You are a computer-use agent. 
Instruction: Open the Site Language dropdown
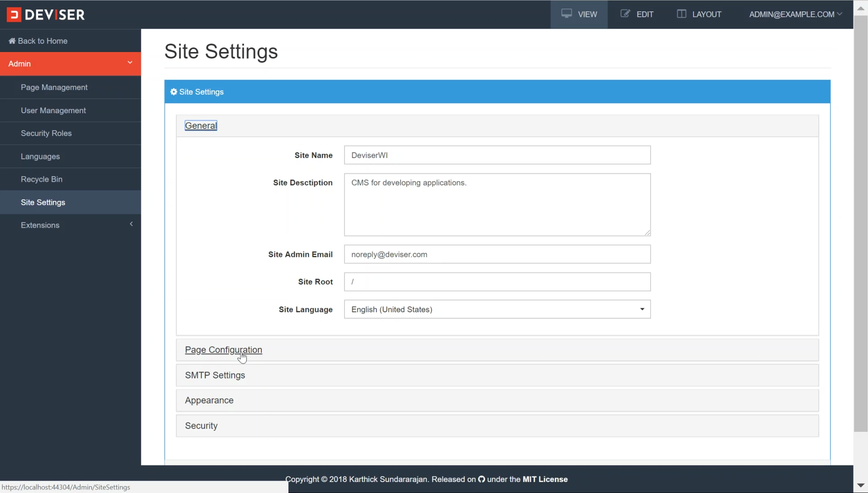tap(497, 309)
